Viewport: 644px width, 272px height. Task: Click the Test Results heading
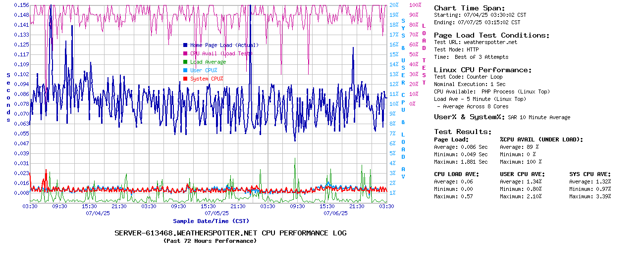coord(463,132)
